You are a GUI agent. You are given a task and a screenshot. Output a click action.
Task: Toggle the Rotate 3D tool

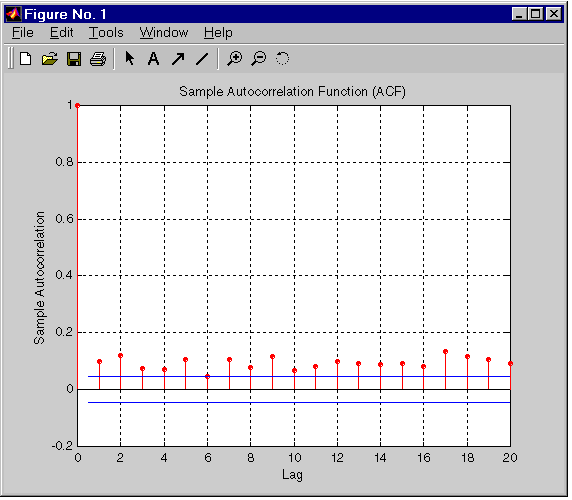coord(282,58)
